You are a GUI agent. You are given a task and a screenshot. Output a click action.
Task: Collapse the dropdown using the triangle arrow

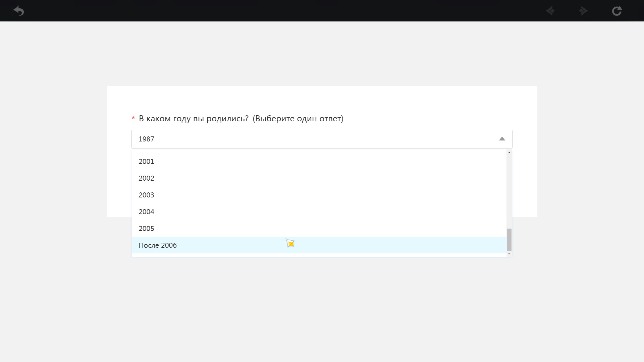pos(502,139)
